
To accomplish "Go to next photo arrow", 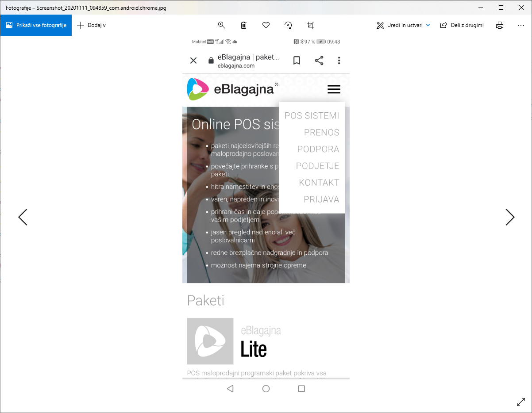I will coord(510,217).
